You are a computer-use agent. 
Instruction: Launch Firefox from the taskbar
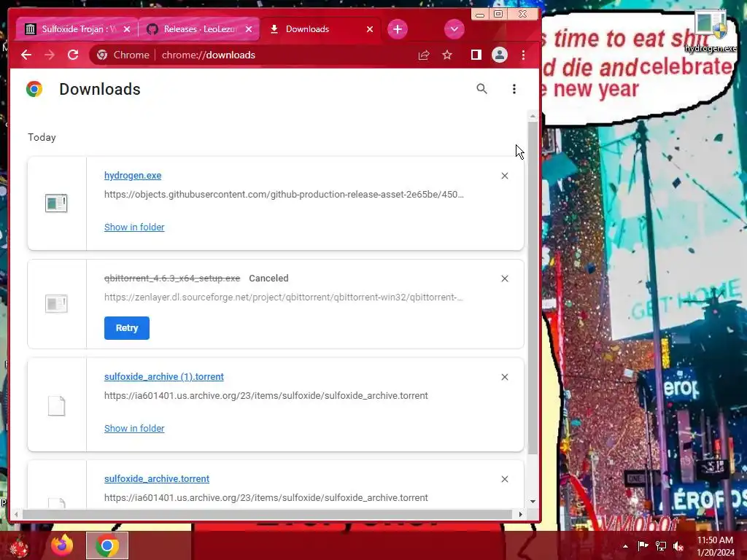click(62, 545)
